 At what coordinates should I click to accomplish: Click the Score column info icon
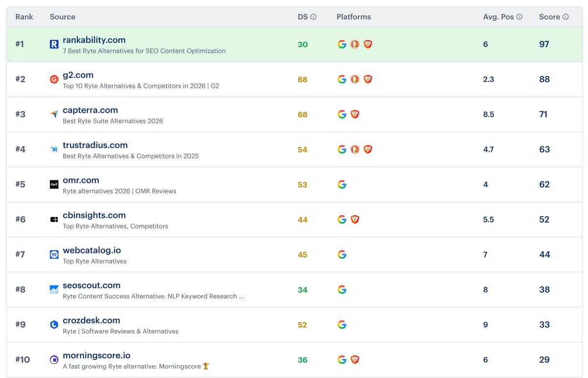(565, 17)
